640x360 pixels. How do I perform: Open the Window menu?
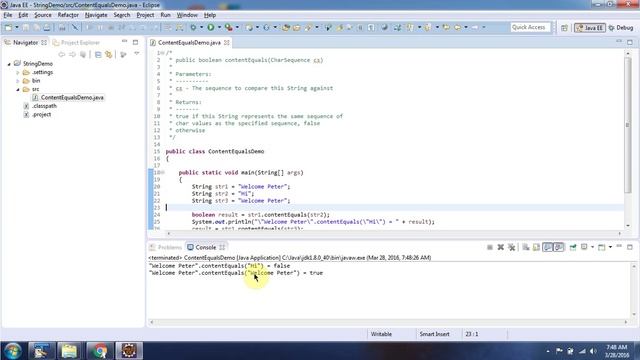(x=187, y=15)
